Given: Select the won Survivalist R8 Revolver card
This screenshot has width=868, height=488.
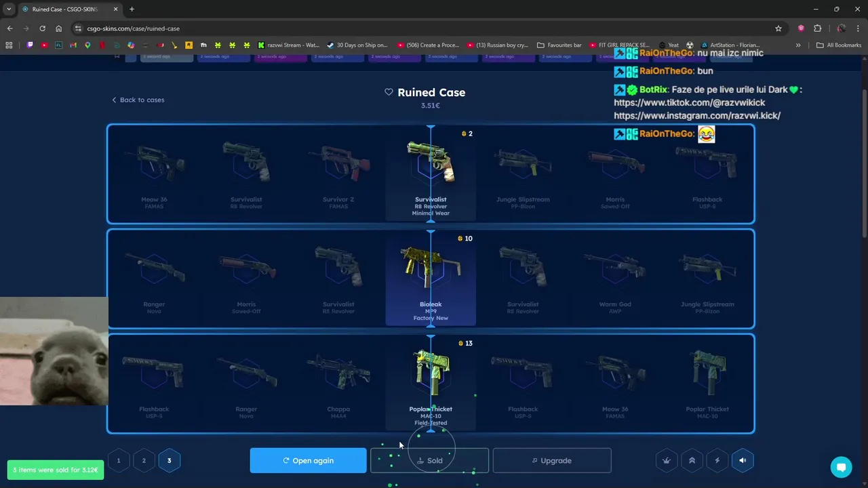Looking at the screenshot, I should click(431, 174).
